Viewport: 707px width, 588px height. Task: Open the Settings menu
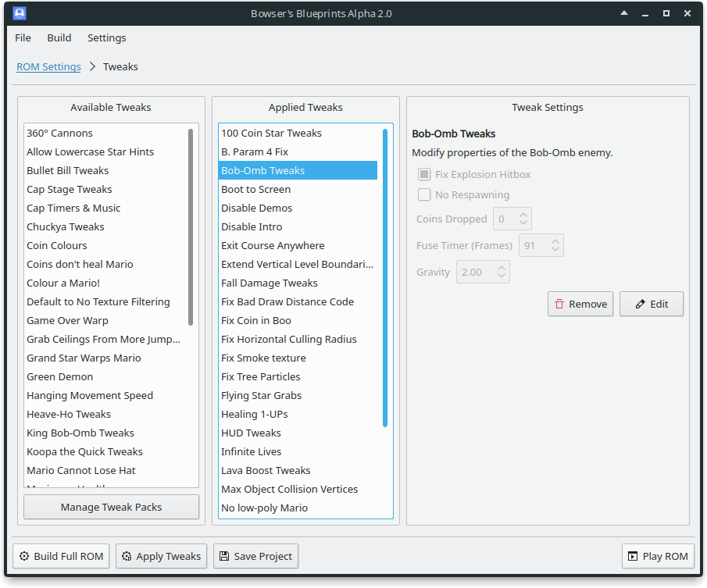point(107,37)
